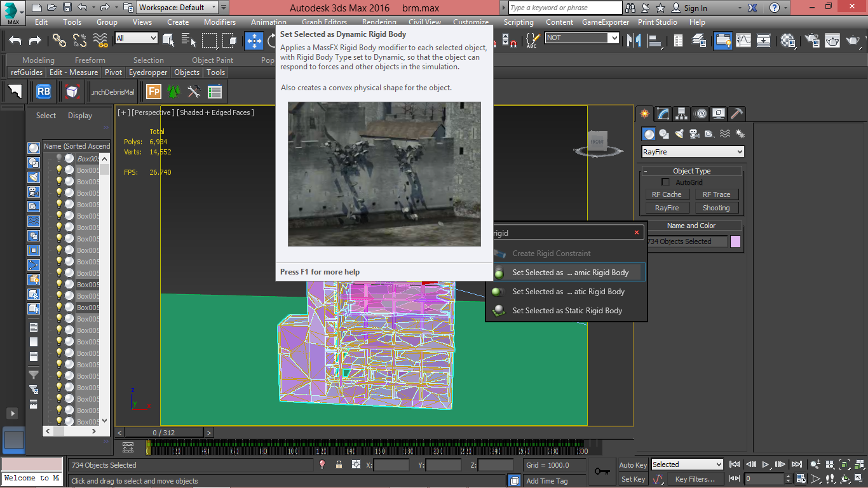Click the orange Fp plugin icon
Viewport: 868px width, 488px height.
[x=153, y=91]
